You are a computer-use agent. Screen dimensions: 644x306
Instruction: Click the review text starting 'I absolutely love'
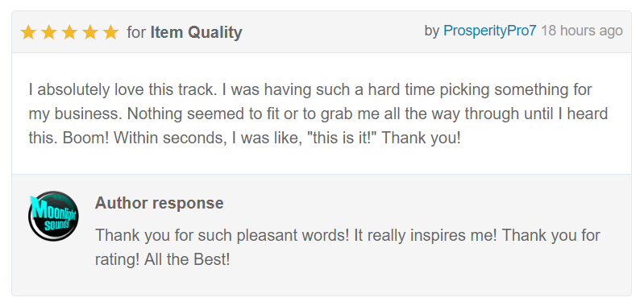click(x=318, y=114)
